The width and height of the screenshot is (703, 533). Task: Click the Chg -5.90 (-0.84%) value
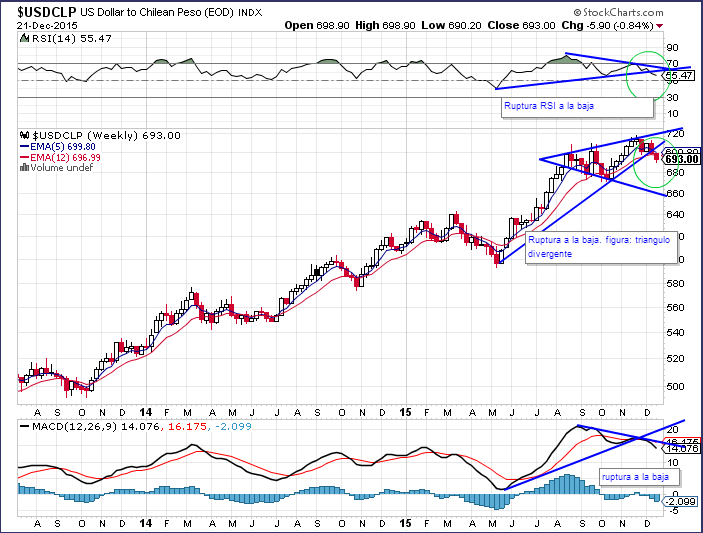608,26
